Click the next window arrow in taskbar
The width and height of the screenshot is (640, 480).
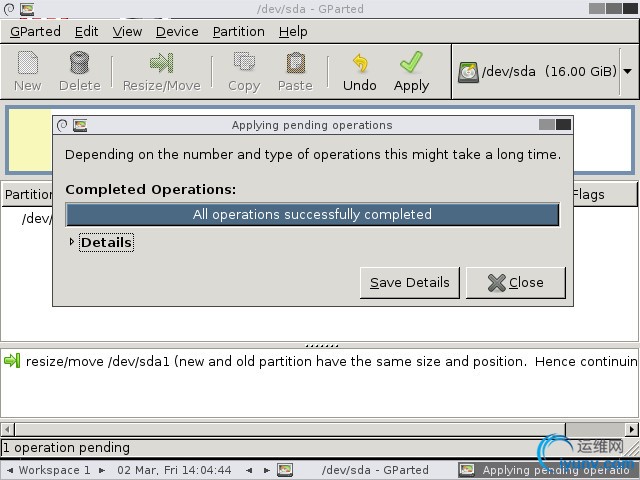[267, 470]
